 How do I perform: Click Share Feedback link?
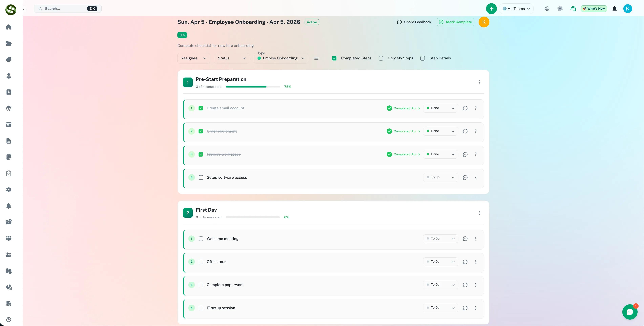[x=414, y=22]
